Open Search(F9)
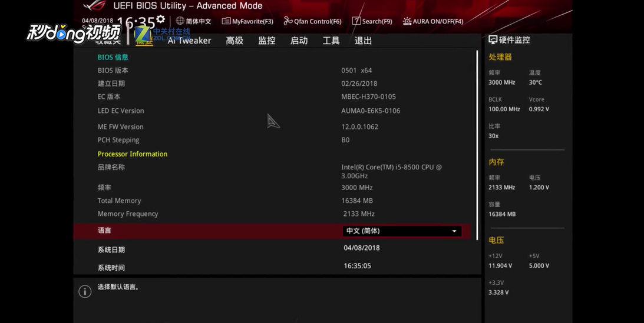 pos(372,21)
